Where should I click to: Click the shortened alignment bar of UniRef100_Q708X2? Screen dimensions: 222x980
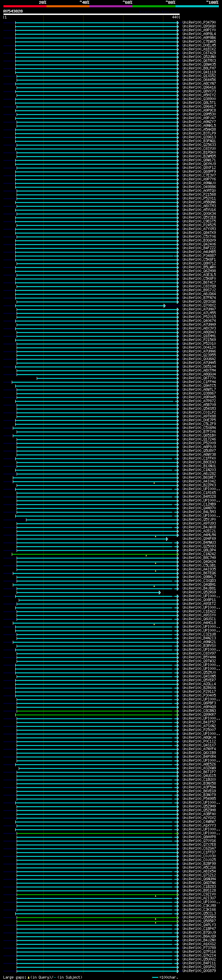(x=90, y=306)
